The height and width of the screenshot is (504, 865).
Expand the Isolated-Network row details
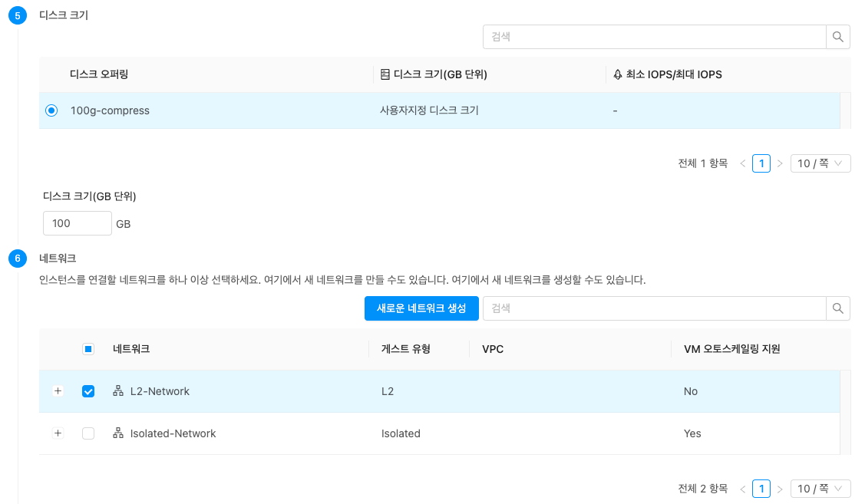58,433
